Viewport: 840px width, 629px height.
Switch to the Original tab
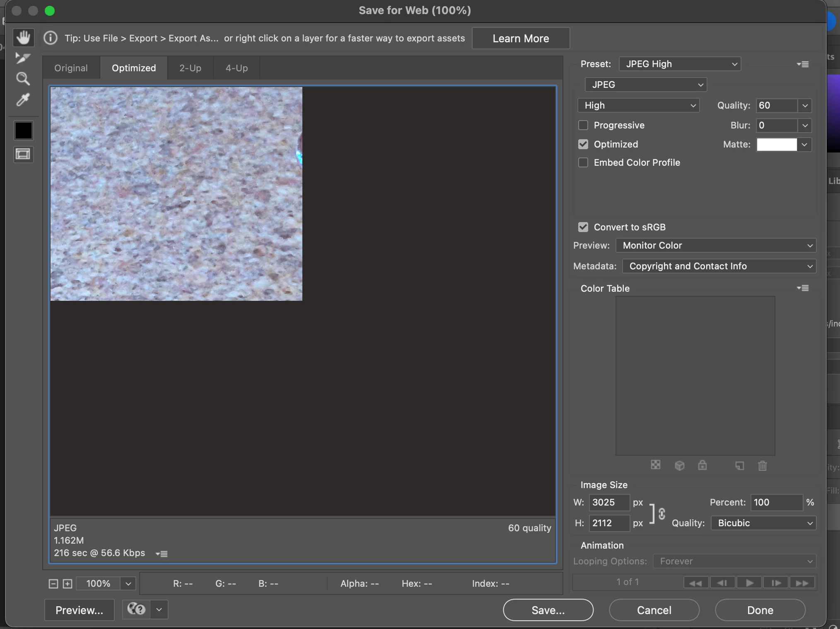point(71,68)
